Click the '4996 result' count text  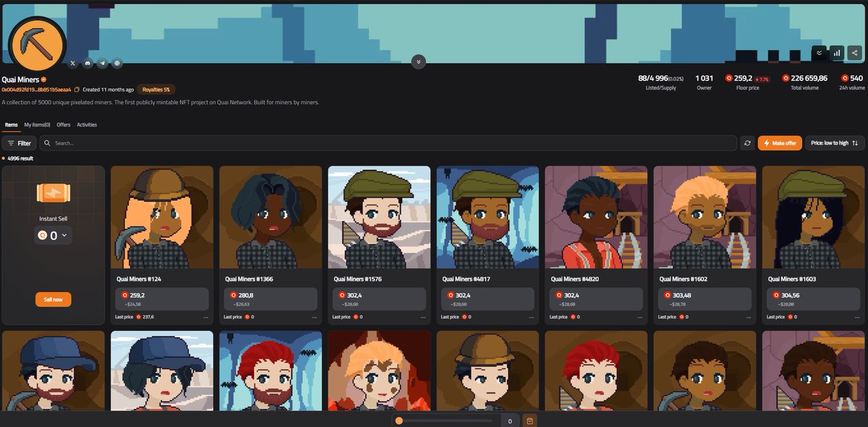20,158
